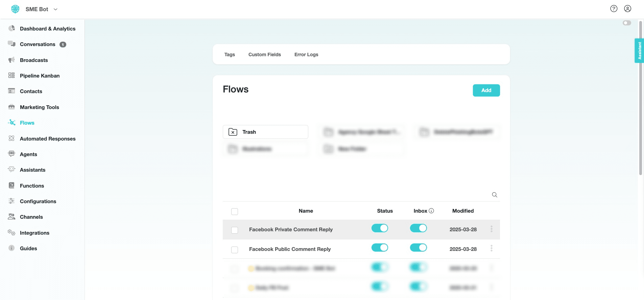The width and height of the screenshot is (644, 300).
Task: Open the Trash folder
Action: click(x=265, y=132)
